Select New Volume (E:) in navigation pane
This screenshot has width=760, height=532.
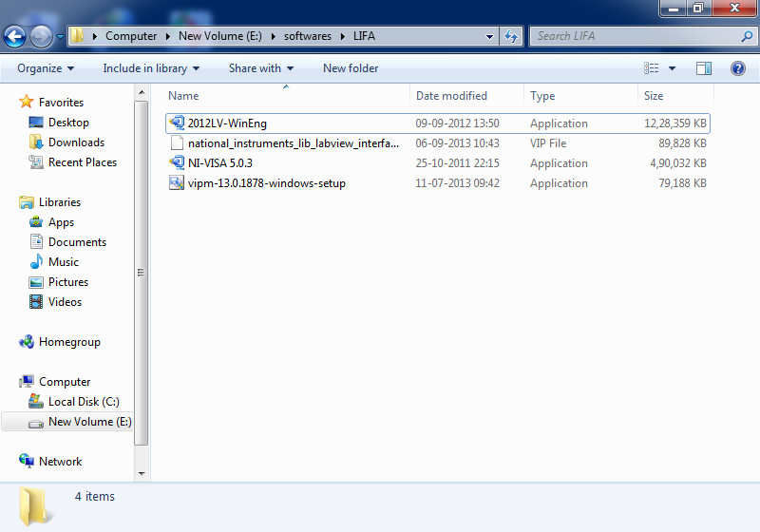[x=67, y=422]
